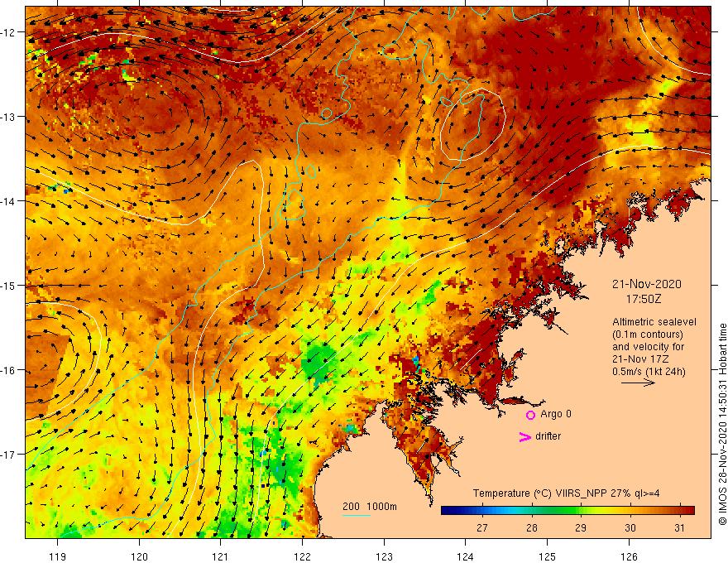Click the cyan 200 1000m depth contour legend line
Viewport: 728px width, 563px height.
point(356,516)
